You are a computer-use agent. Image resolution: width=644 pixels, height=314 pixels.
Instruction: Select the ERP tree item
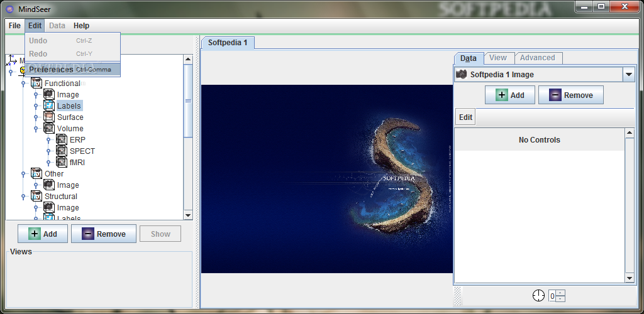[x=77, y=140]
